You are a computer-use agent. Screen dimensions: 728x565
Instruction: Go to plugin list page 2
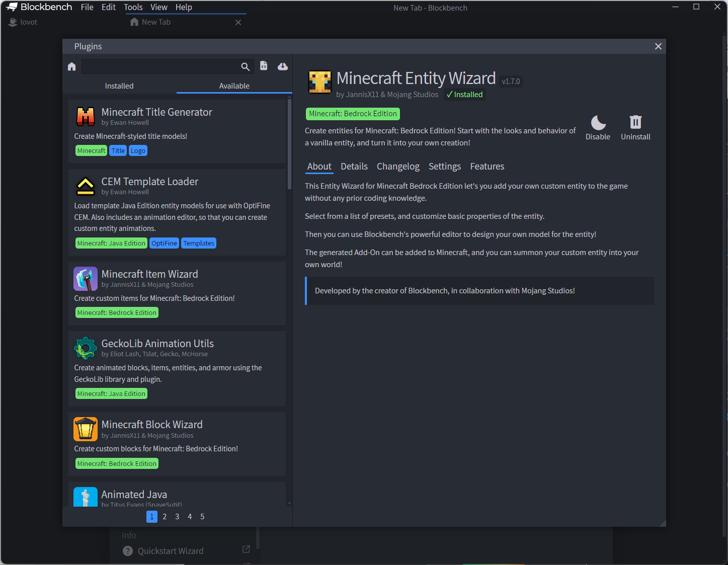point(165,517)
